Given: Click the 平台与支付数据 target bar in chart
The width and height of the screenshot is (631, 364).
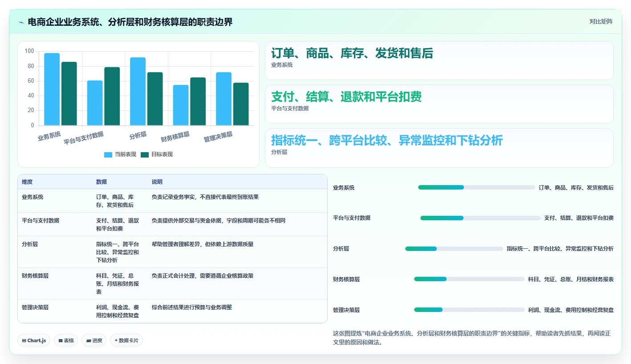Looking at the screenshot, I should pyautogui.click(x=112, y=97).
